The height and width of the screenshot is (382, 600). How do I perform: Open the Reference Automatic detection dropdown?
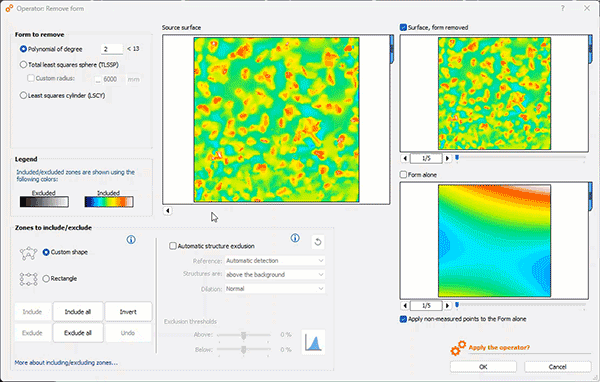point(275,261)
